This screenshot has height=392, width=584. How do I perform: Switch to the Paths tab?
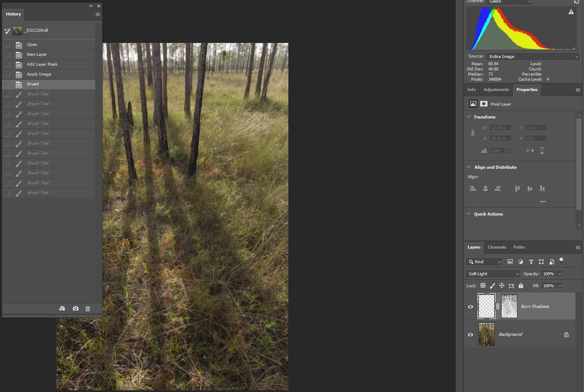click(x=519, y=248)
